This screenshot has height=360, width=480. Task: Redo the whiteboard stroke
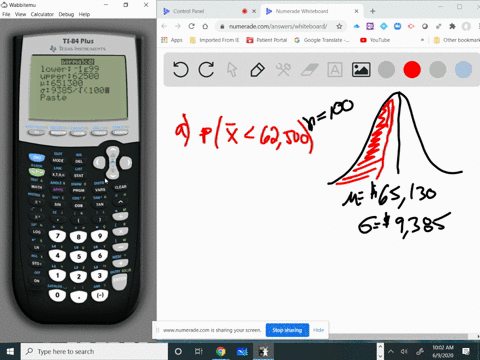206,70
